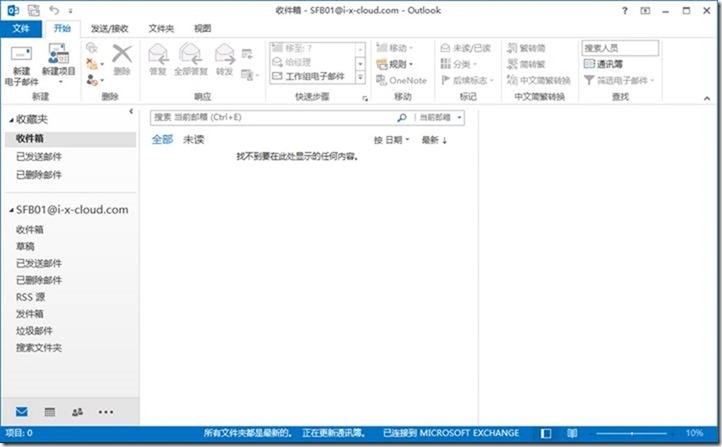722x447 pixels.
Task: Open the 规则 rules button
Action: click(x=395, y=64)
